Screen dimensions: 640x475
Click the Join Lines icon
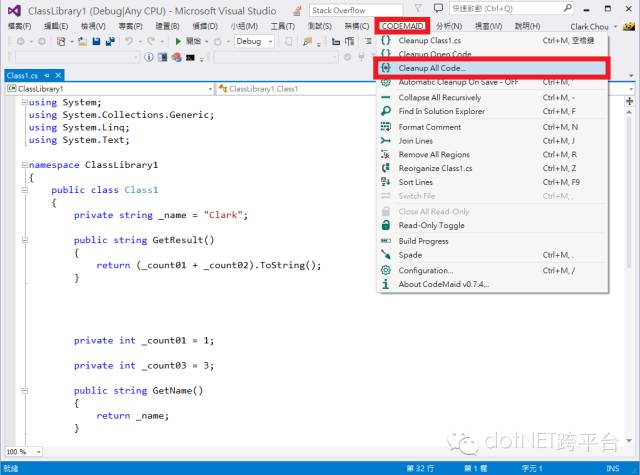(x=386, y=141)
